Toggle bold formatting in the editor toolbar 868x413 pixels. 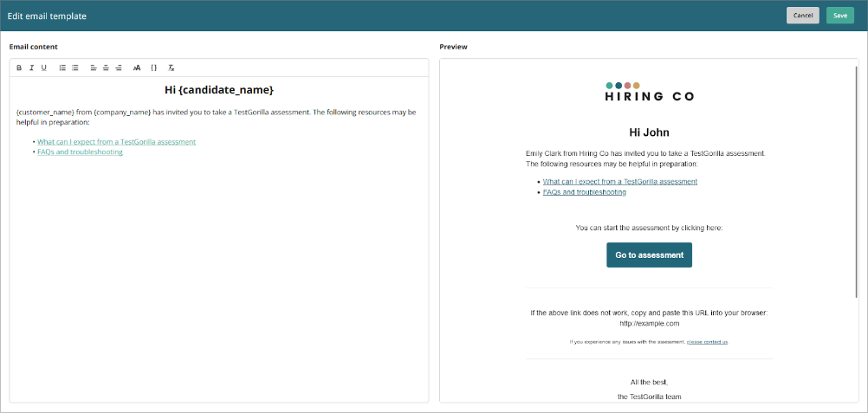click(19, 68)
